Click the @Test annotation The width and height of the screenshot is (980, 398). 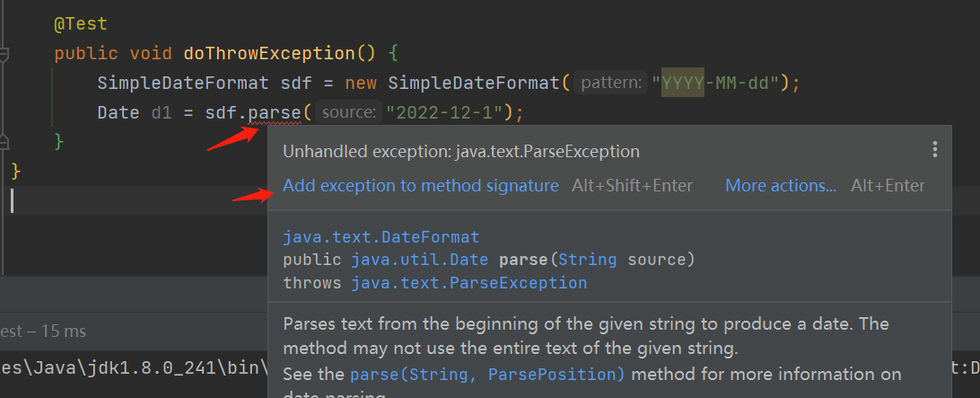point(80,24)
